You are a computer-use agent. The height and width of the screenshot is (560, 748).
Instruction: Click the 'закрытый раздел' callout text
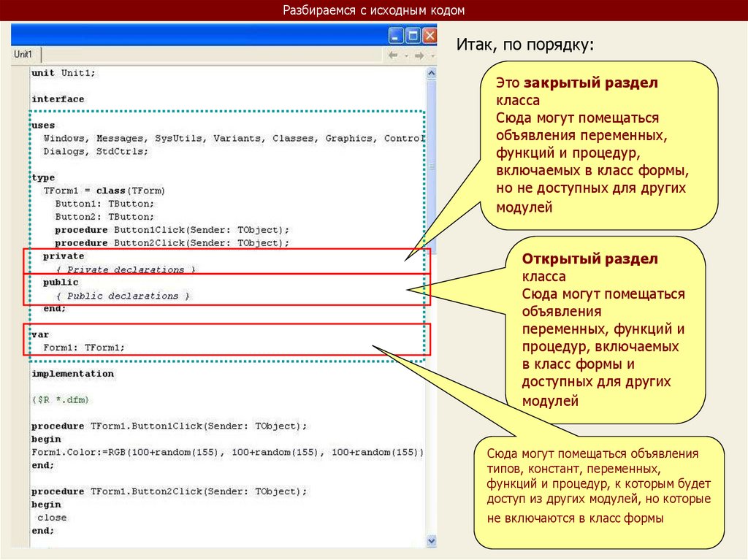(x=590, y=83)
